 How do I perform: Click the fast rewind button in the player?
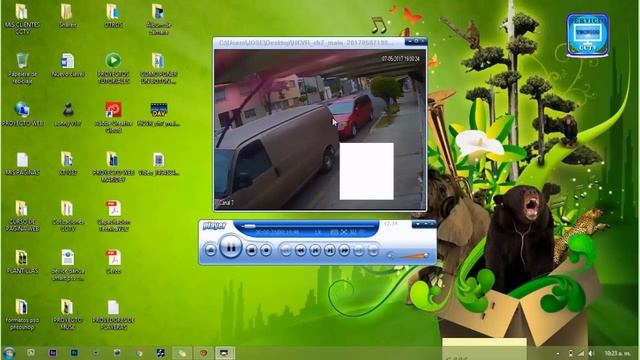click(300, 250)
